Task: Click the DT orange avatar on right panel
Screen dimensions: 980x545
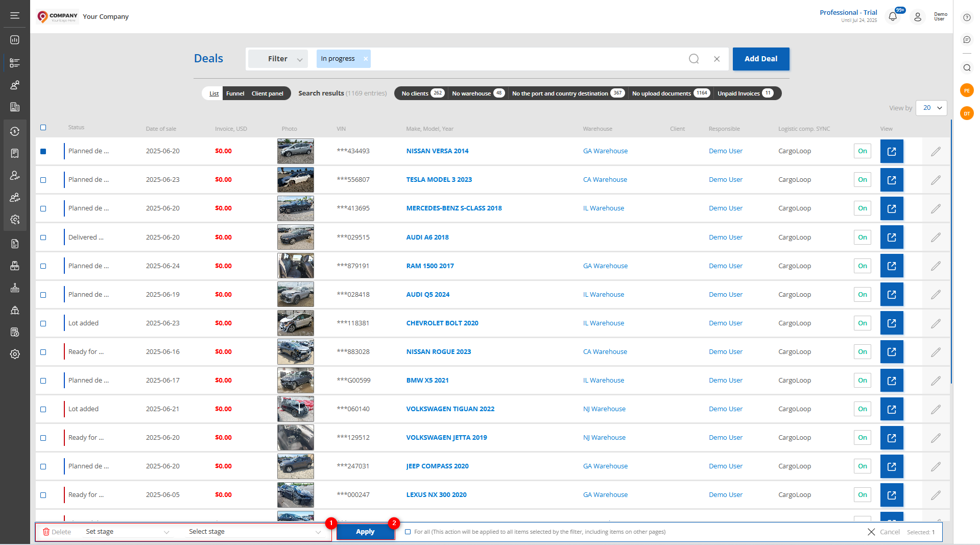Action: (x=967, y=113)
